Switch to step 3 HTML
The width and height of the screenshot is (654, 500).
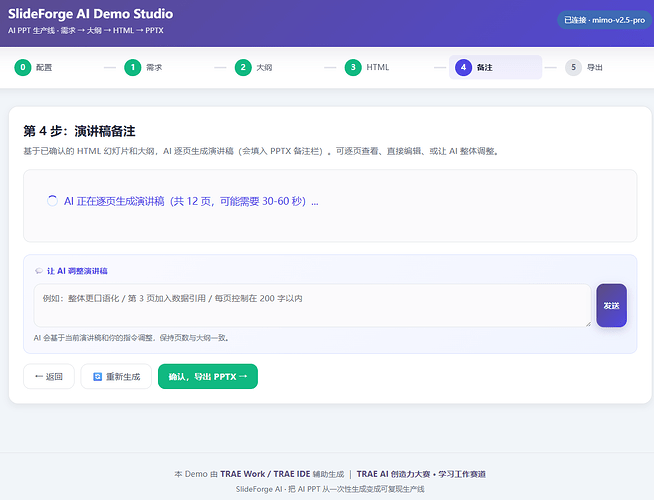[367, 67]
